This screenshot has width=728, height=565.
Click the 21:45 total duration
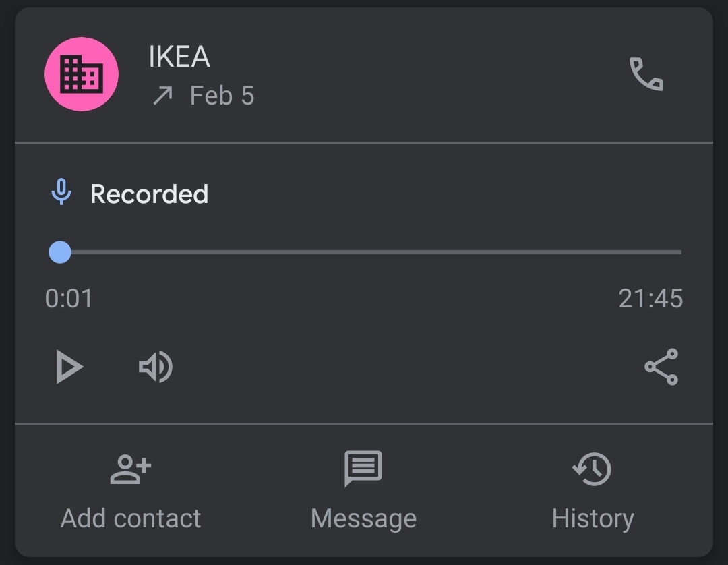(x=650, y=298)
